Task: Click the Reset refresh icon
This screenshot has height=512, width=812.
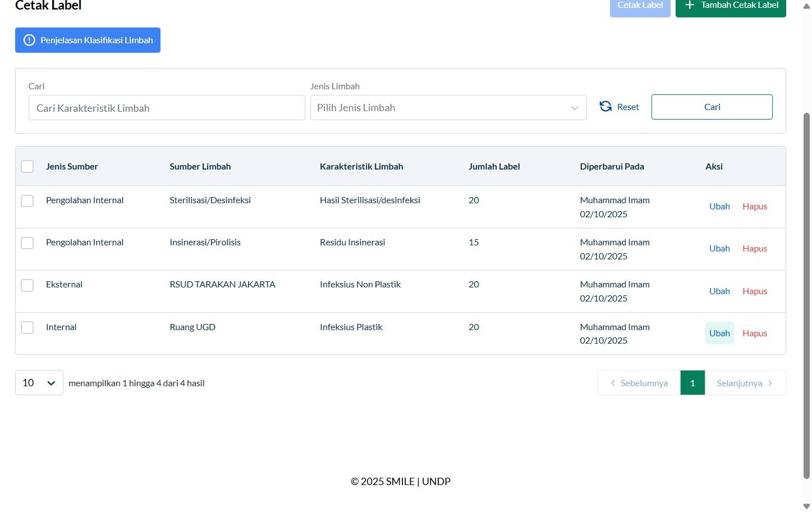Action: (x=605, y=107)
